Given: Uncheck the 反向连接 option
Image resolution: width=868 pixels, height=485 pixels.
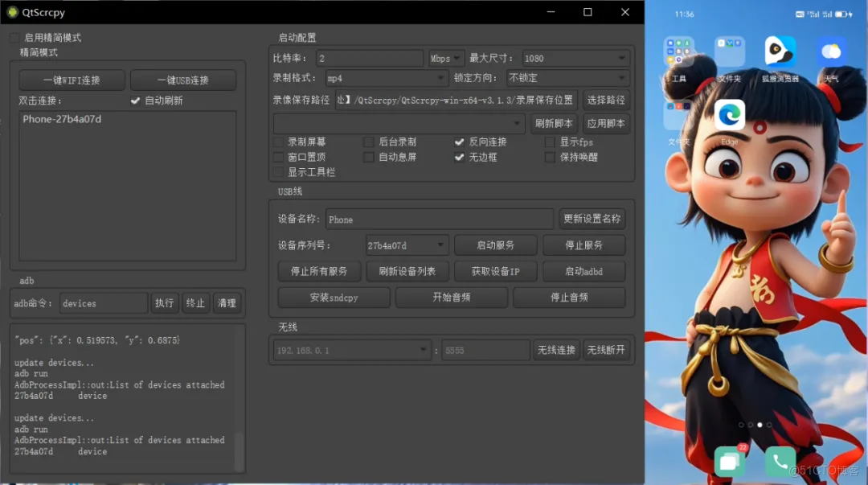Looking at the screenshot, I should 461,142.
